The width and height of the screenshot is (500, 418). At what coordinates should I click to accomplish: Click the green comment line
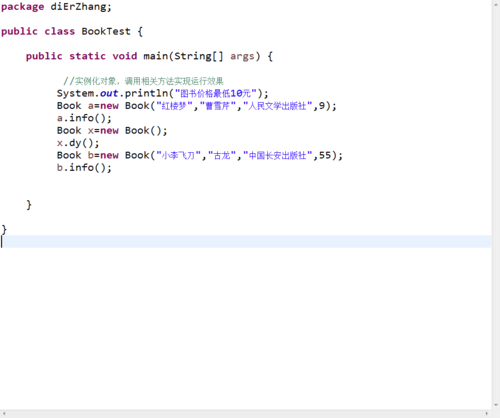143,81
